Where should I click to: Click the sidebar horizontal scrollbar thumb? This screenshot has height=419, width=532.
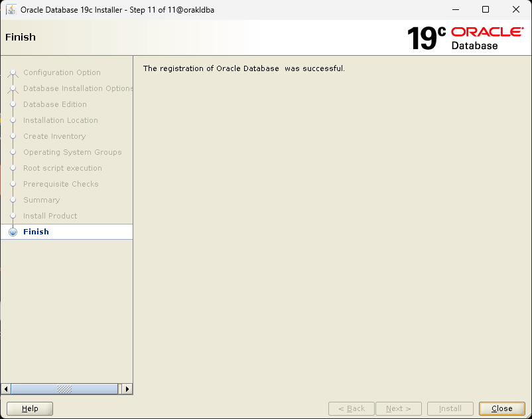coord(64,388)
